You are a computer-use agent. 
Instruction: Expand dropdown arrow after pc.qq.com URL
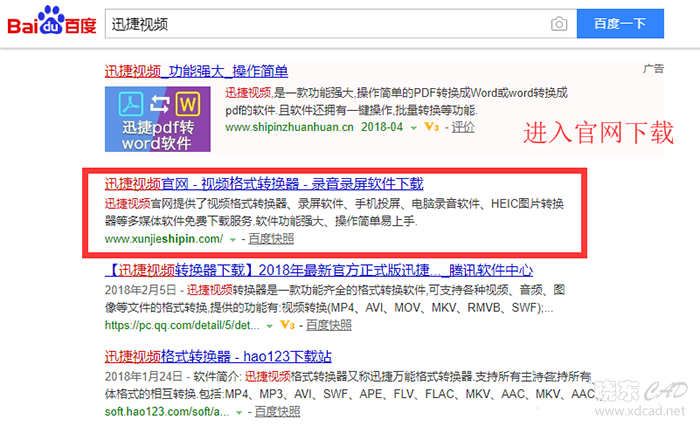(x=269, y=326)
